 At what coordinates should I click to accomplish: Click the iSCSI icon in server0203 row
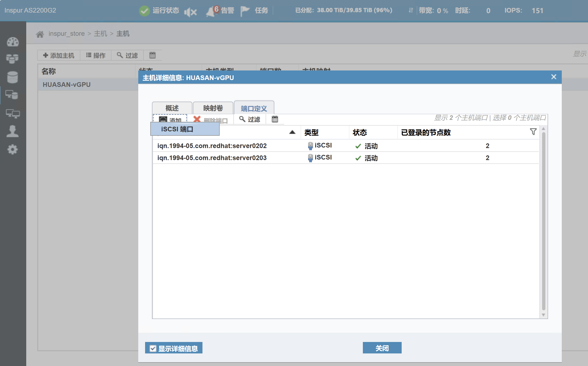(x=310, y=158)
